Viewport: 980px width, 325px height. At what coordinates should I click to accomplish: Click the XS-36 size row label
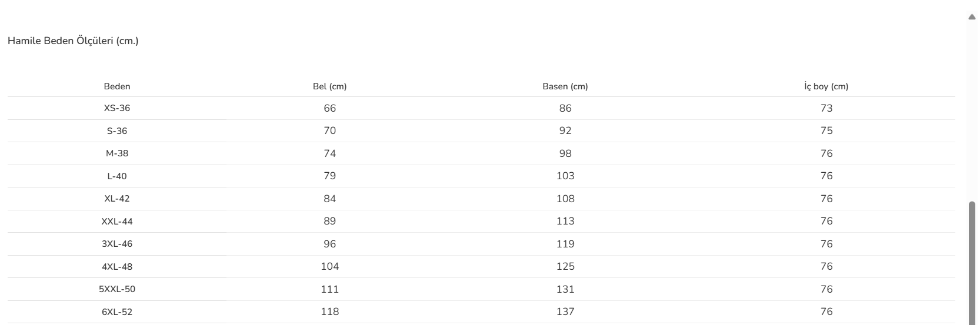click(117, 108)
